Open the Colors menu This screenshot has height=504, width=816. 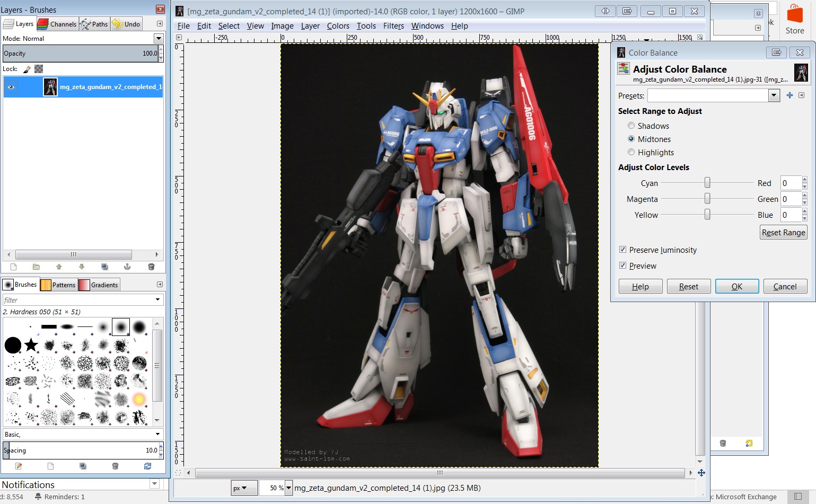tap(338, 26)
